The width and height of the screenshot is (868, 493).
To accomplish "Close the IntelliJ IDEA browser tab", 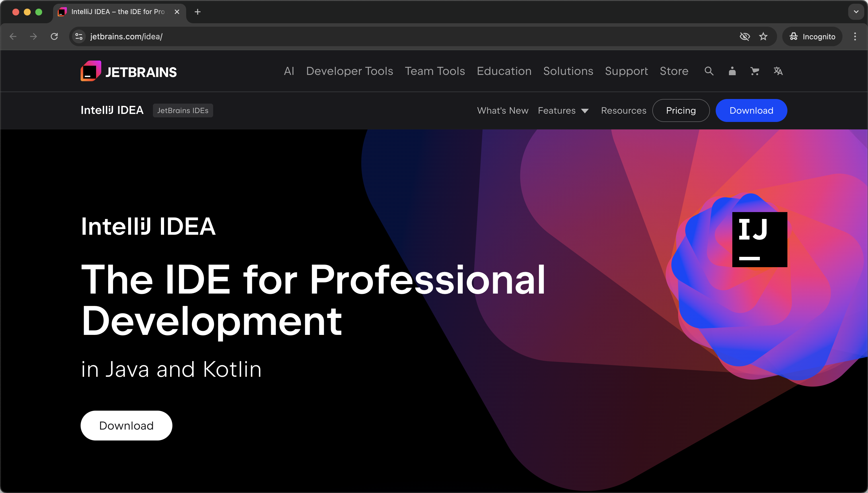I will pos(177,12).
